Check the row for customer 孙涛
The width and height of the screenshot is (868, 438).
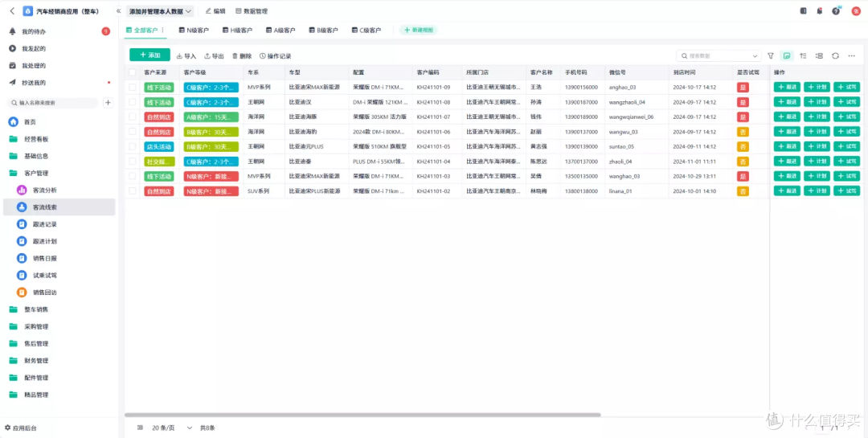[x=133, y=102]
